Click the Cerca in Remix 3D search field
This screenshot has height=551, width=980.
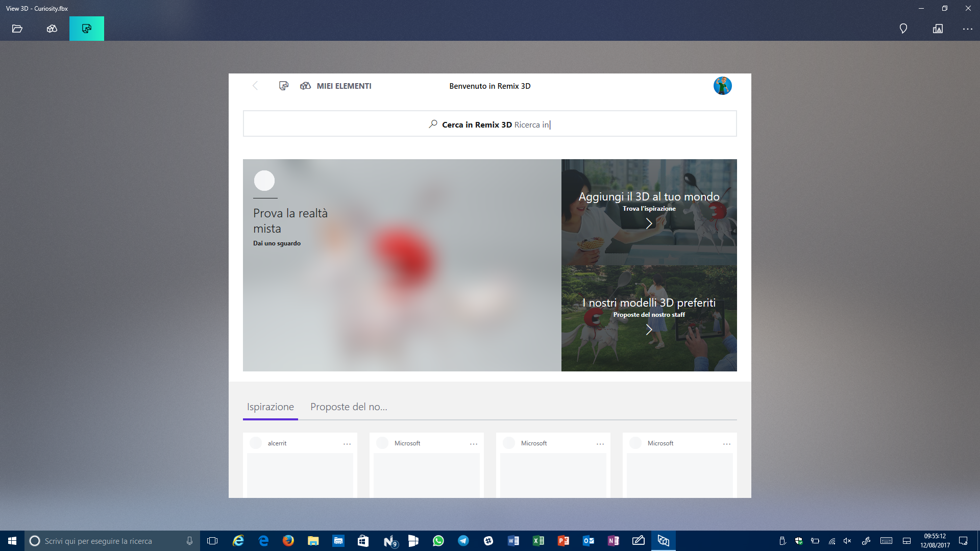[x=490, y=124]
